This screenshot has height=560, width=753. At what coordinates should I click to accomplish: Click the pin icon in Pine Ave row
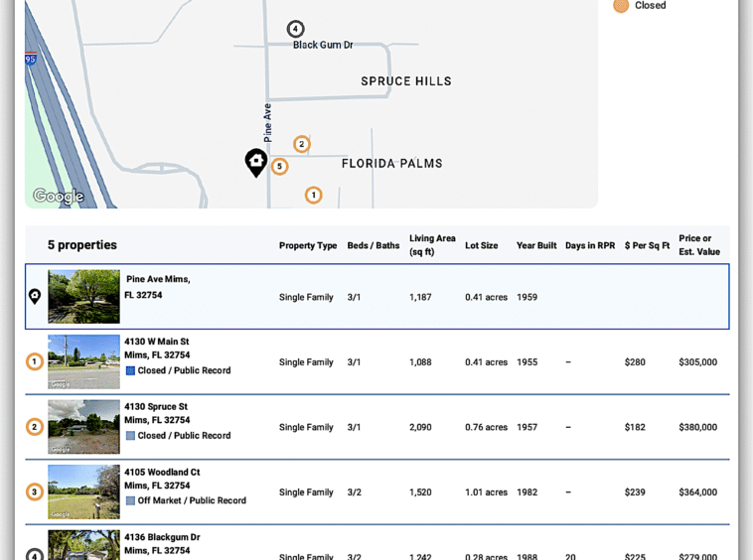tap(35, 296)
